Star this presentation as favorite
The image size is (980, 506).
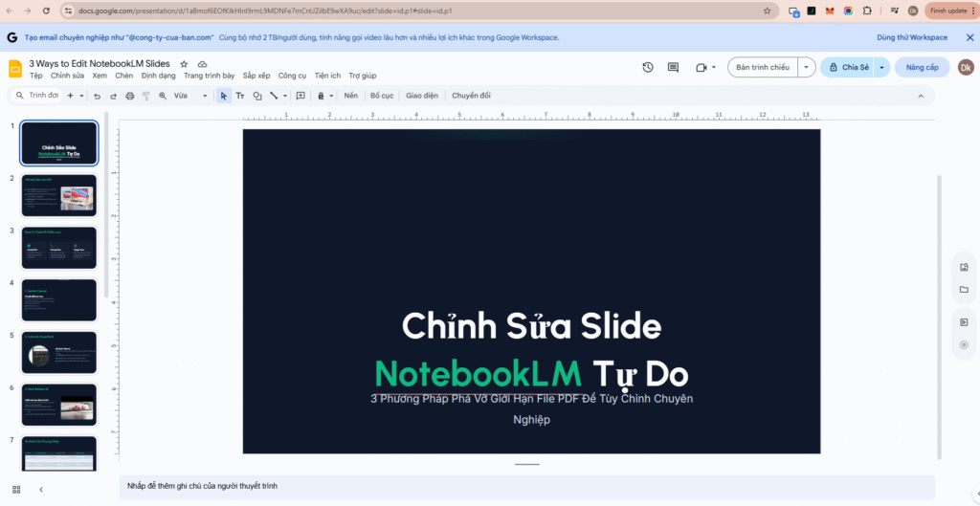[x=184, y=64]
